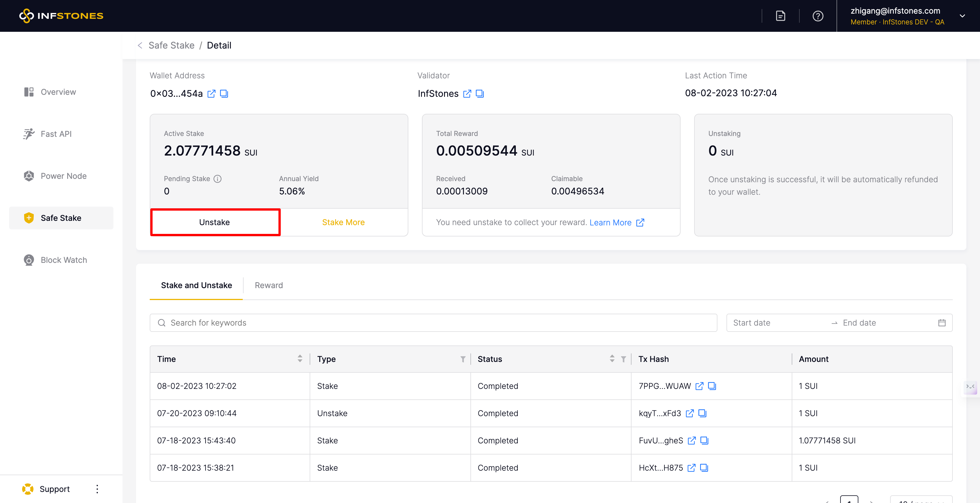Open kqyT...xFd3 transaction in explorer
This screenshot has width=980, height=503.
coord(689,413)
